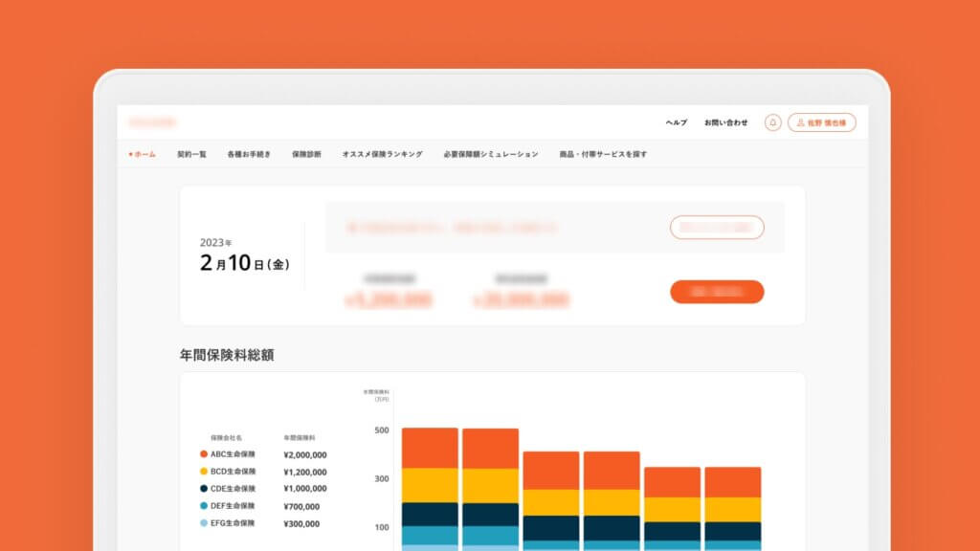
Task: Open the 佐野 user account button
Action: 822,122
